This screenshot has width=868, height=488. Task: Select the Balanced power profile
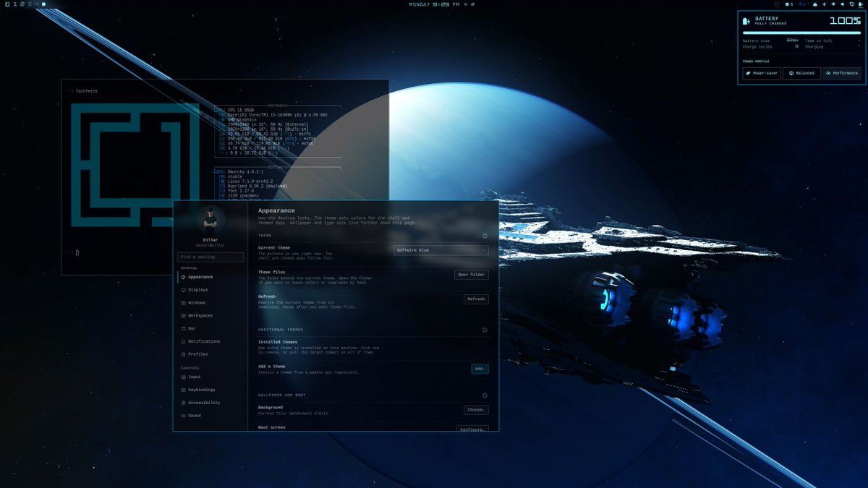(801, 73)
